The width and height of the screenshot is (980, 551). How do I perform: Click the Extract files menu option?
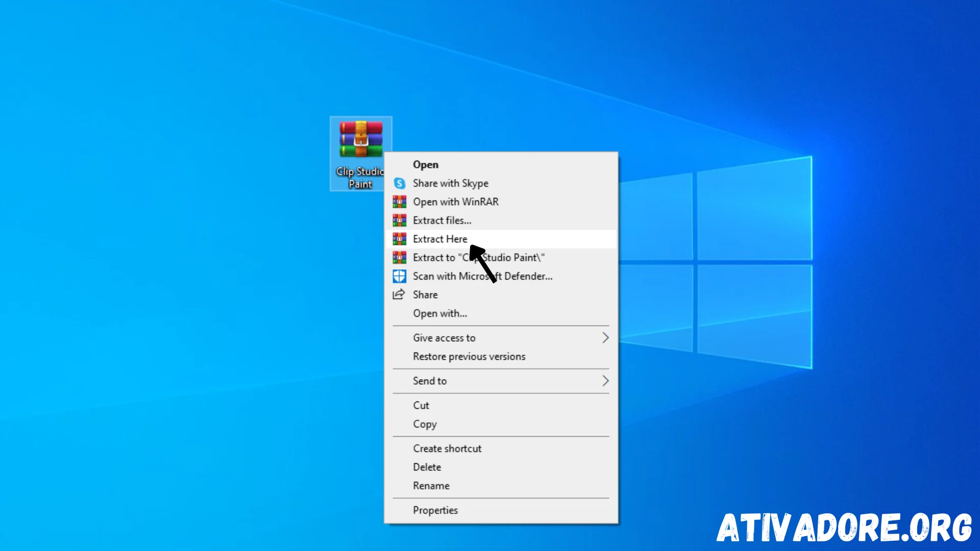(x=442, y=220)
